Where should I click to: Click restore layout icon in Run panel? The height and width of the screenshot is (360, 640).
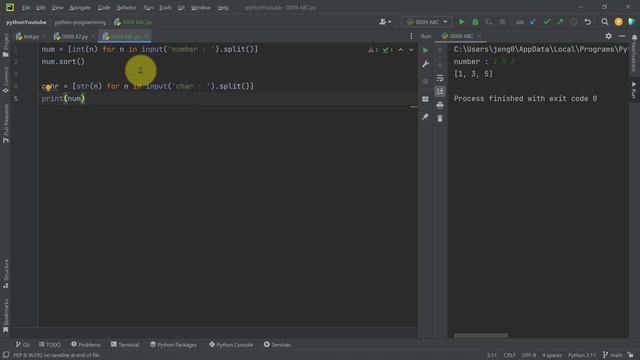pyautogui.click(x=425, y=99)
